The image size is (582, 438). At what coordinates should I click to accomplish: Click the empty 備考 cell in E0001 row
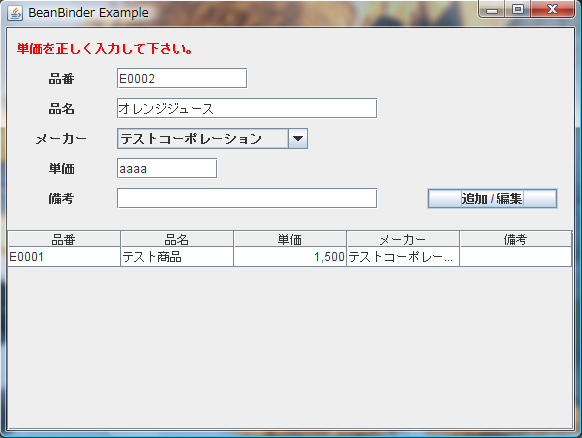pos(516,257)
